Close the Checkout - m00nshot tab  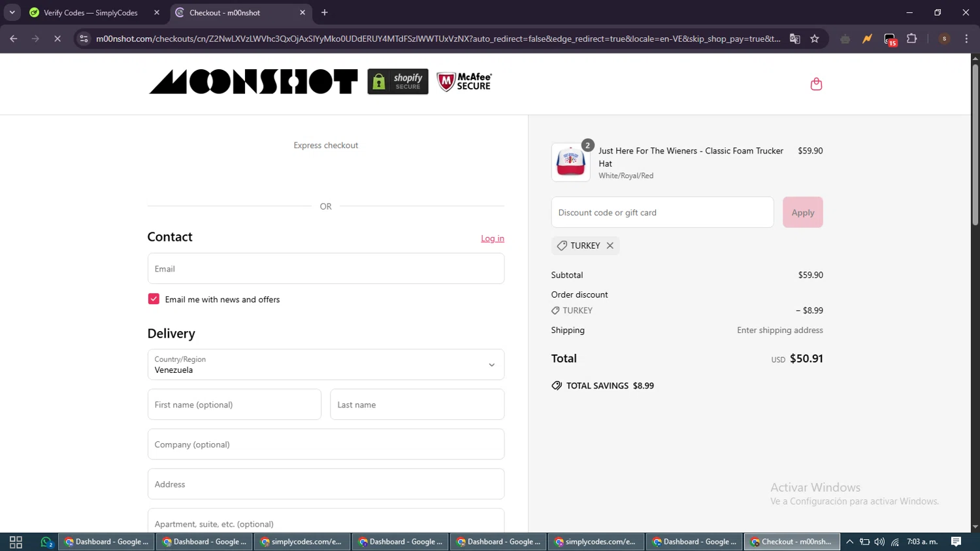tap(302, 12)
